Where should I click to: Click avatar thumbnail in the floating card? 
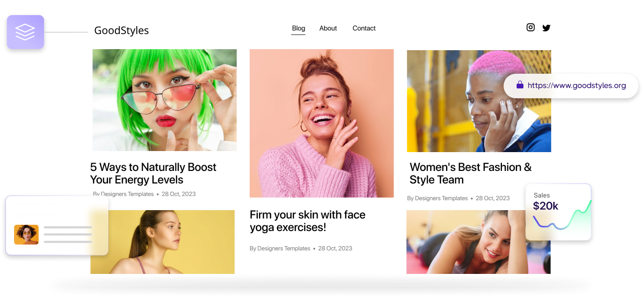[x=26, y=235]
